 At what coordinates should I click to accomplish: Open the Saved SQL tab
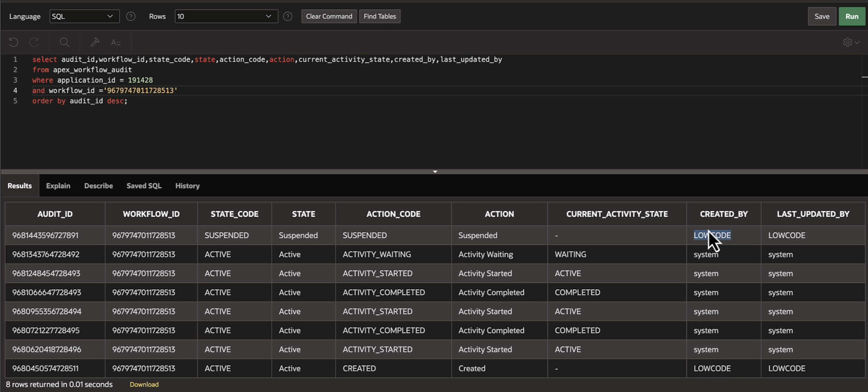(x=144, y=186)
